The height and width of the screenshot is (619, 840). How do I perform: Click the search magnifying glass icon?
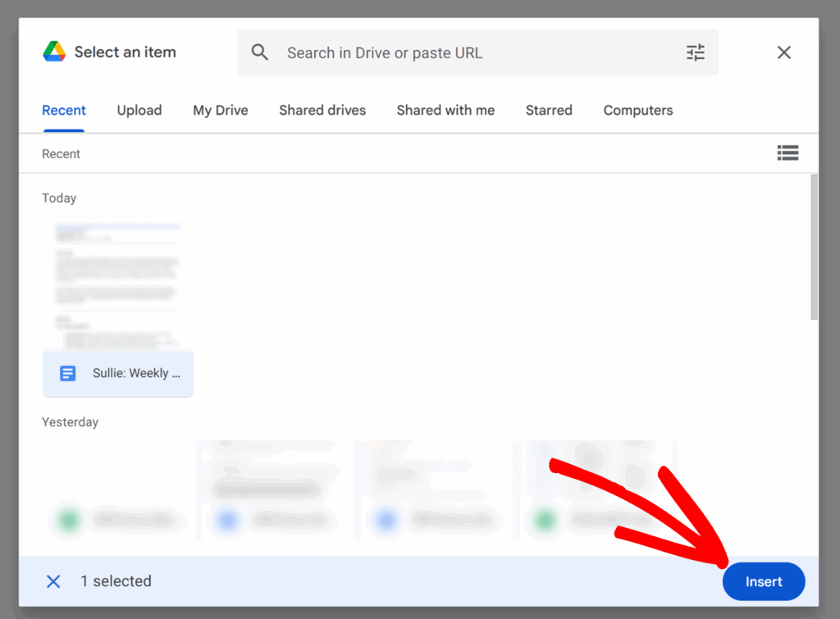coord(259,52)
